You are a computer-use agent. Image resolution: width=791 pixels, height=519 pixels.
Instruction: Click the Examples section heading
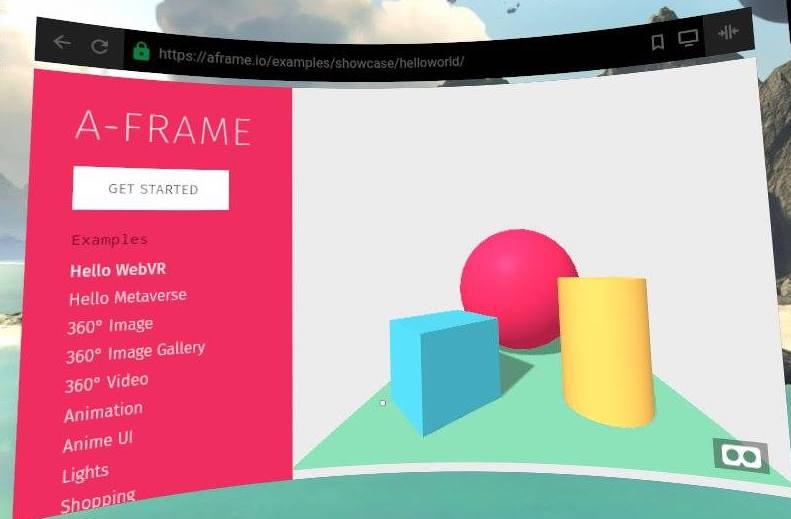click(110, 240)
